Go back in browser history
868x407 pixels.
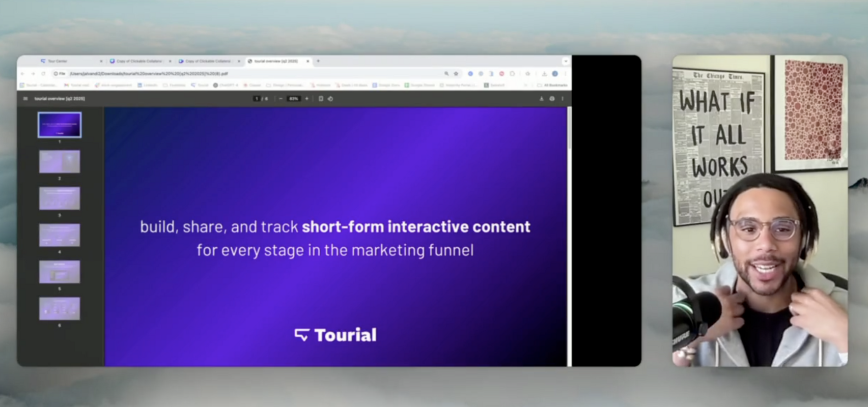click(22, 74)
